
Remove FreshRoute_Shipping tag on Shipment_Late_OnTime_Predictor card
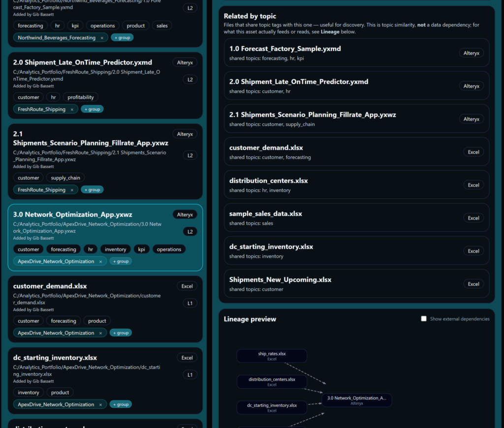click(72, 110)
